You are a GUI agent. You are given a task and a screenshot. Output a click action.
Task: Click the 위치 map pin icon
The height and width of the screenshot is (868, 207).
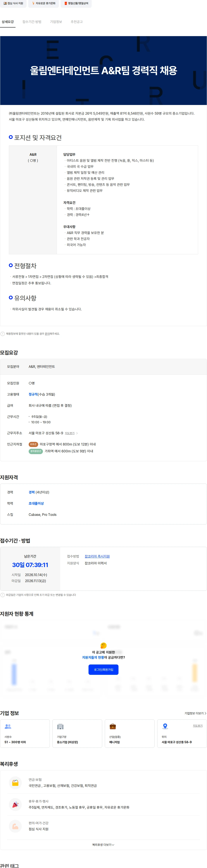165,726
